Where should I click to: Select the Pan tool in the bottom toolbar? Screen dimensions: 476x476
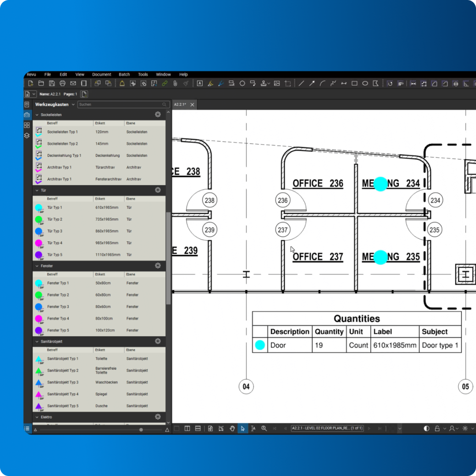[x=232, y=428]
